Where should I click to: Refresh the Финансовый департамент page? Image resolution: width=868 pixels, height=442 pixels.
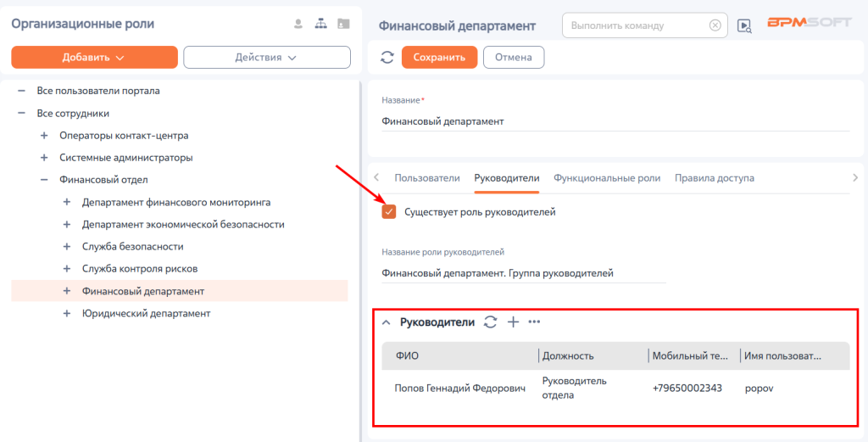tap(387, 57)
